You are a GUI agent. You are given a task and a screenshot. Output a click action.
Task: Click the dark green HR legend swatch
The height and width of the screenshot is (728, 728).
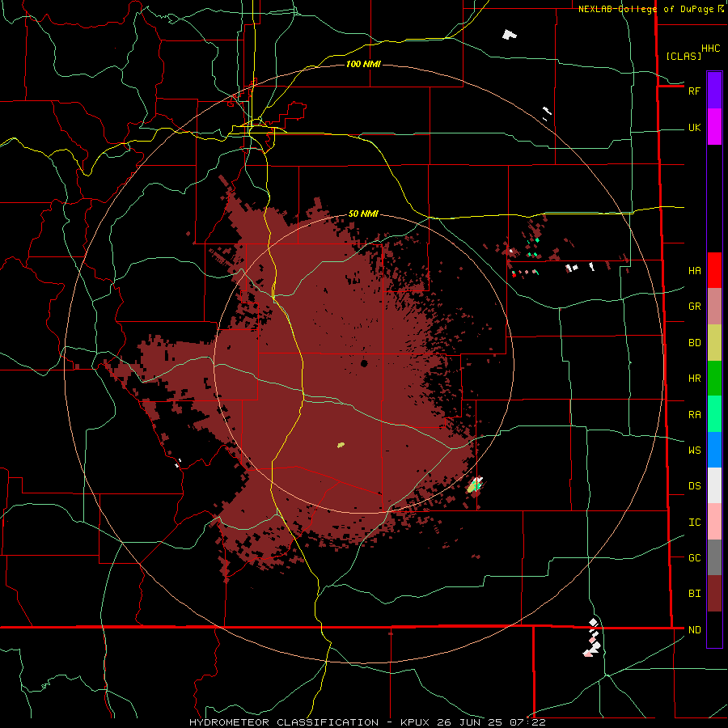click(x=714, y=379)
